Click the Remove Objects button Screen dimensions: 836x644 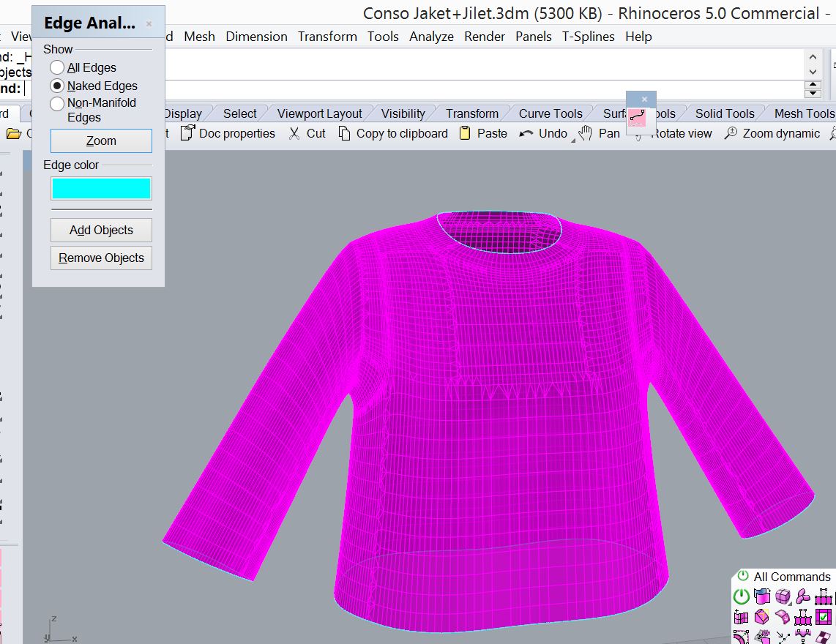[x=101, y=258]
